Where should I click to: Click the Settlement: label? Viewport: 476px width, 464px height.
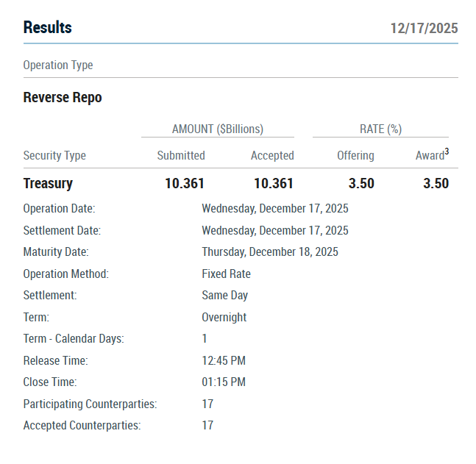tap(50, 296)
